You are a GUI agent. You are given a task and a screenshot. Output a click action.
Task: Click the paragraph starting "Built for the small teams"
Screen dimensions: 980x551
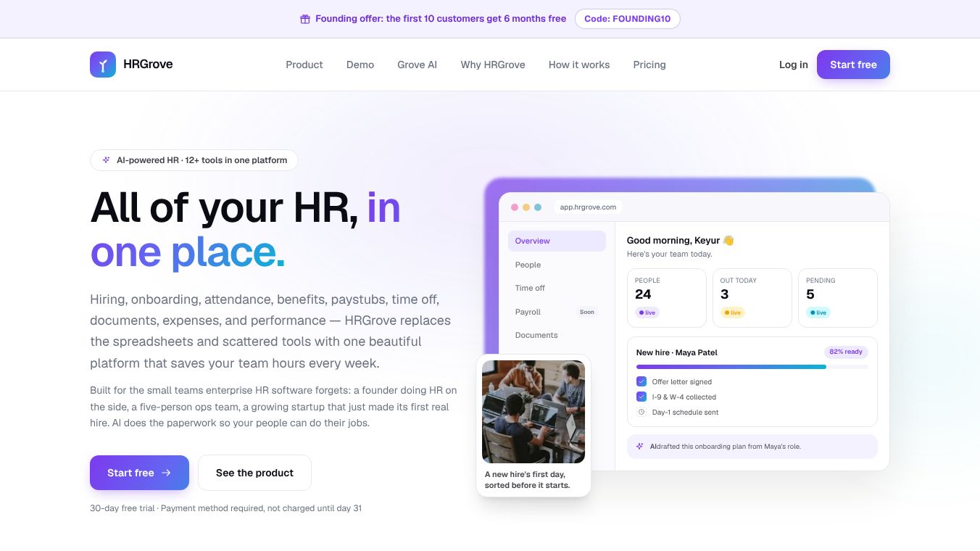[x=274, y=406]
